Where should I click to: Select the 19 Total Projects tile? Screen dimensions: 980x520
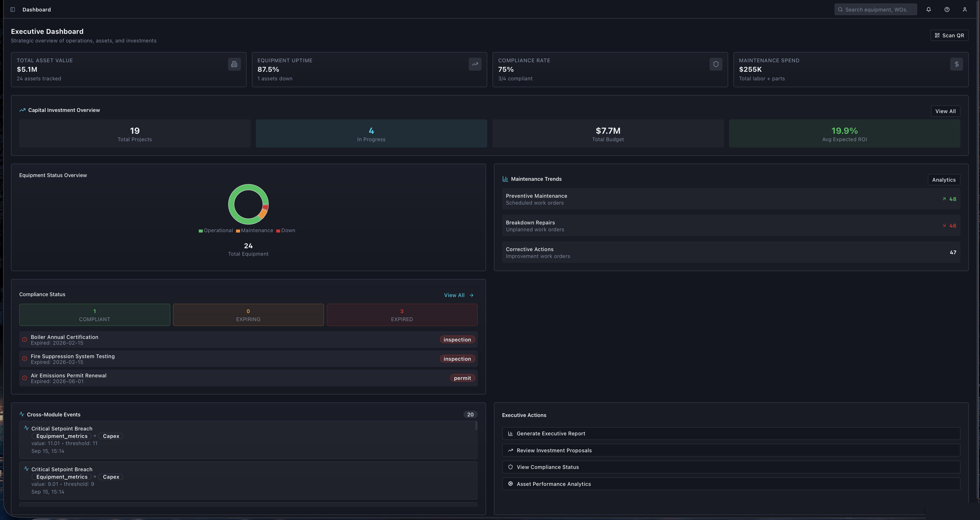[135, 134]
